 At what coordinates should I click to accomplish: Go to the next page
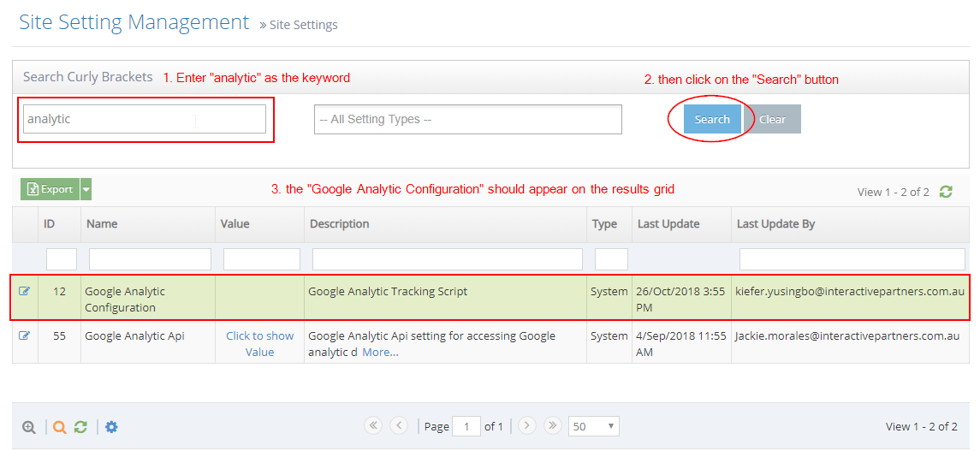527,425
